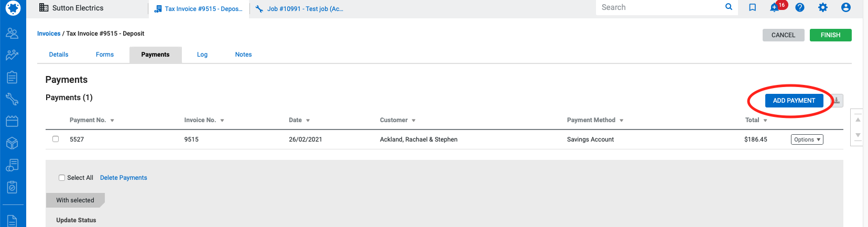This screenshot has width=868, height=227.
Task: Tick the checkbox for payment 5527
Action: tap(56, 139)
